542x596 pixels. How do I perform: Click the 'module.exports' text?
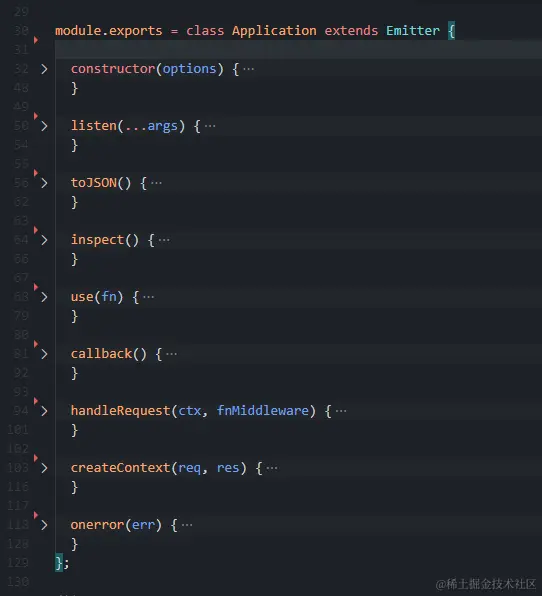[109, 31]
